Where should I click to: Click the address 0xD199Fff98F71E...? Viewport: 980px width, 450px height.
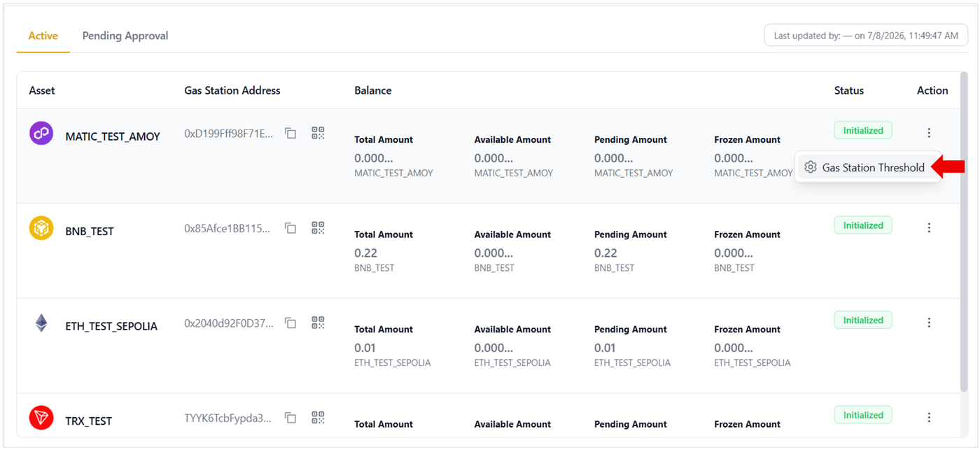(229, 134)
